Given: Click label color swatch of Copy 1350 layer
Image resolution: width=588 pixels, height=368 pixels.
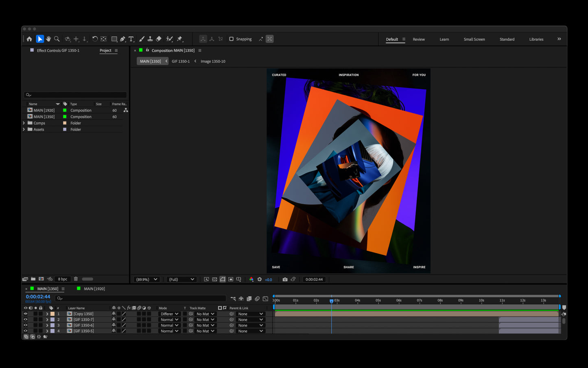Looking at the screenshot, I should click(52, 314).
